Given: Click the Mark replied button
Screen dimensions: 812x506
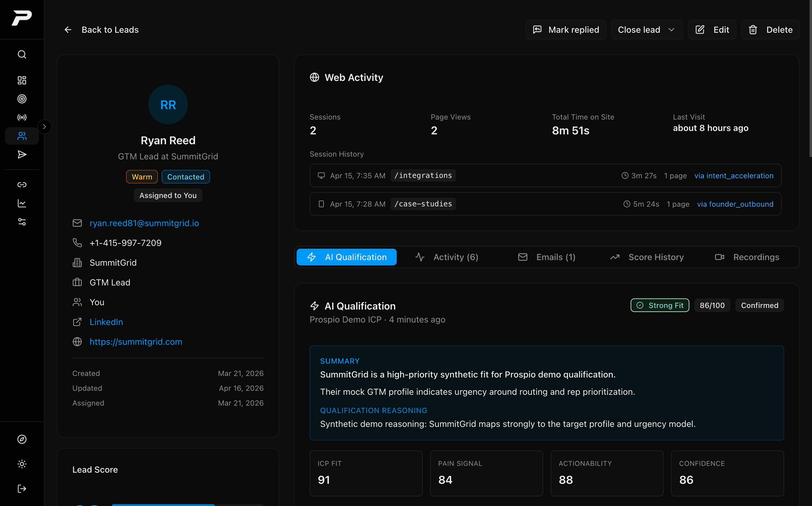Looking at the screenshot, I should 566,30.
